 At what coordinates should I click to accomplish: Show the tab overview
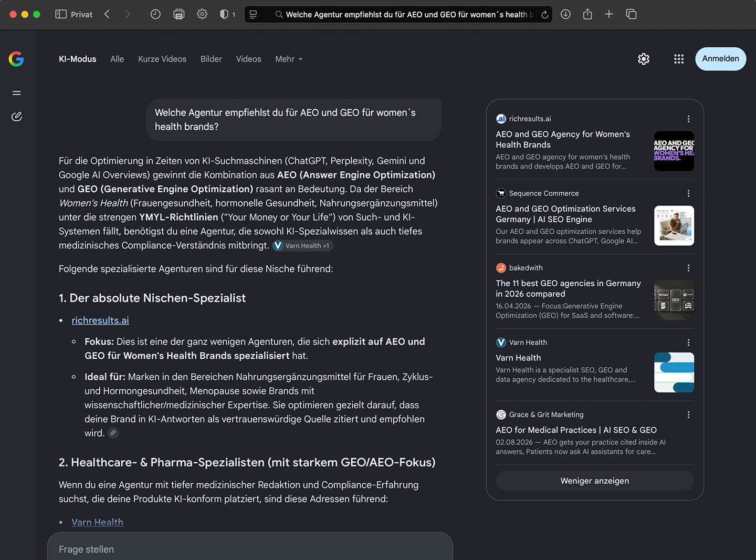point(631,14)
